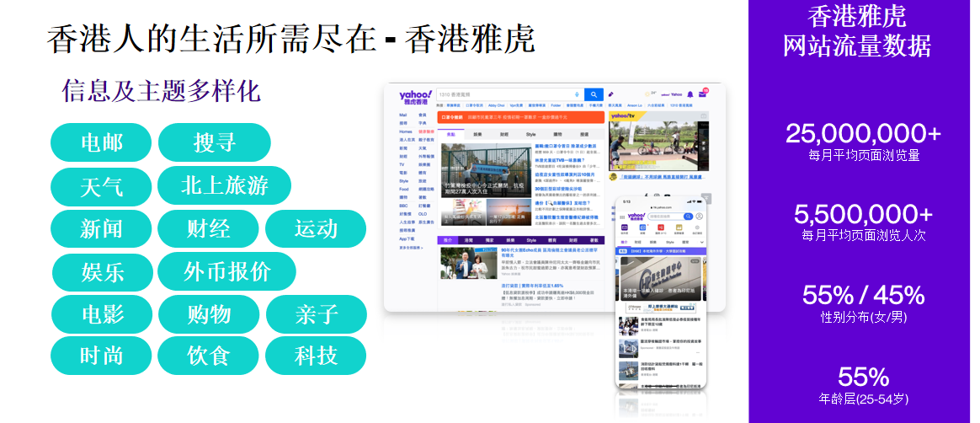Screen dimensions: 980x423
Task: Tap the phone's blue search button
Action: pyautogui.click(x=688, y=217)
